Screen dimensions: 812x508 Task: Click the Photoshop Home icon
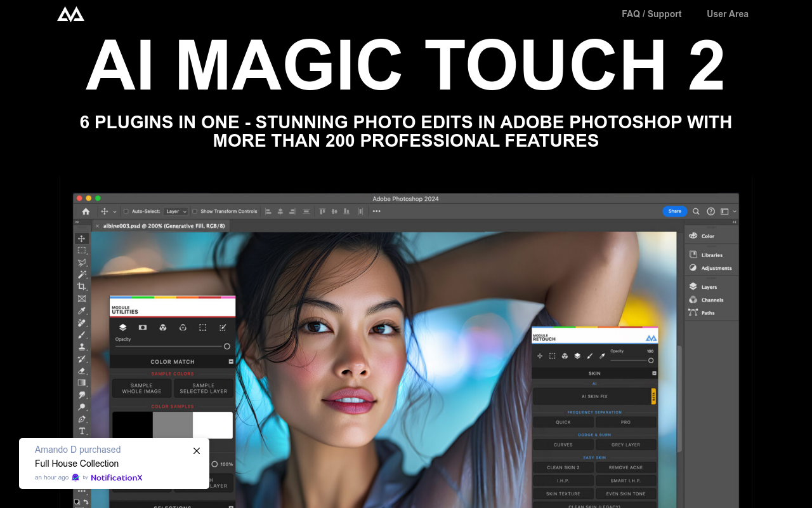(86, 211)
